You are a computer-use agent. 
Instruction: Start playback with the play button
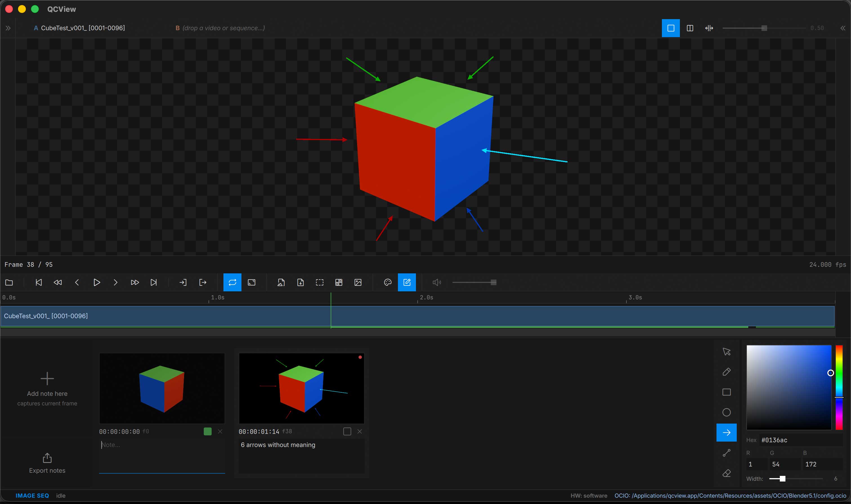click(x=97, y=283)
